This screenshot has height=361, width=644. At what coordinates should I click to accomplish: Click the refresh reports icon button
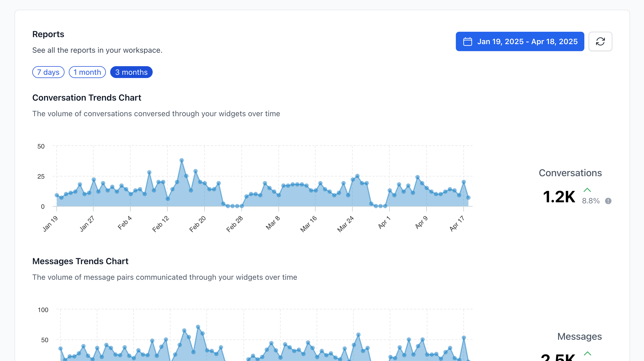(600, 41)
